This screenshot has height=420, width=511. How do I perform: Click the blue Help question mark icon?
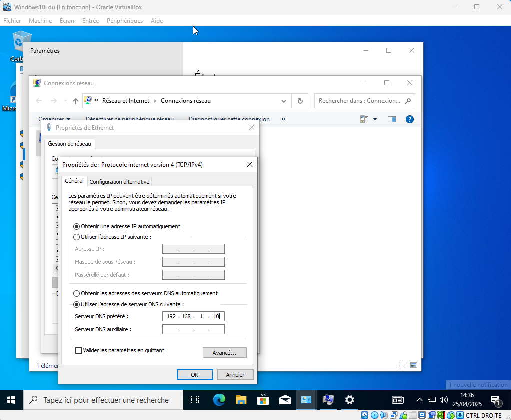pos(409,119)
